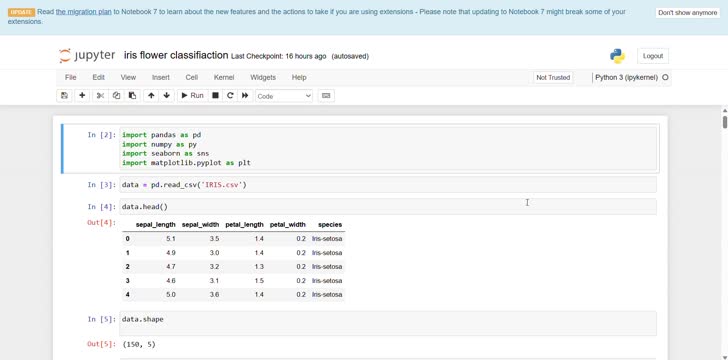Open the cell type Code dropdown

pos(284,96)
